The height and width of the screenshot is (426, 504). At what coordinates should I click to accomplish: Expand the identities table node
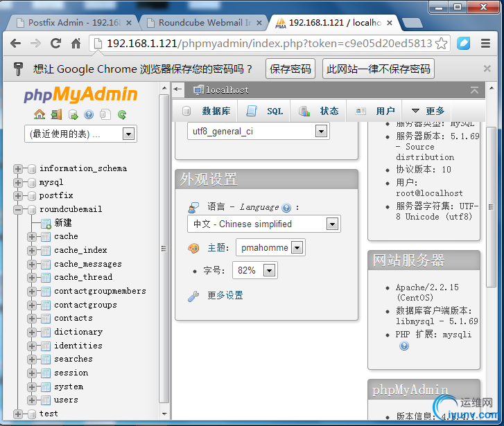tap(31, 346)
